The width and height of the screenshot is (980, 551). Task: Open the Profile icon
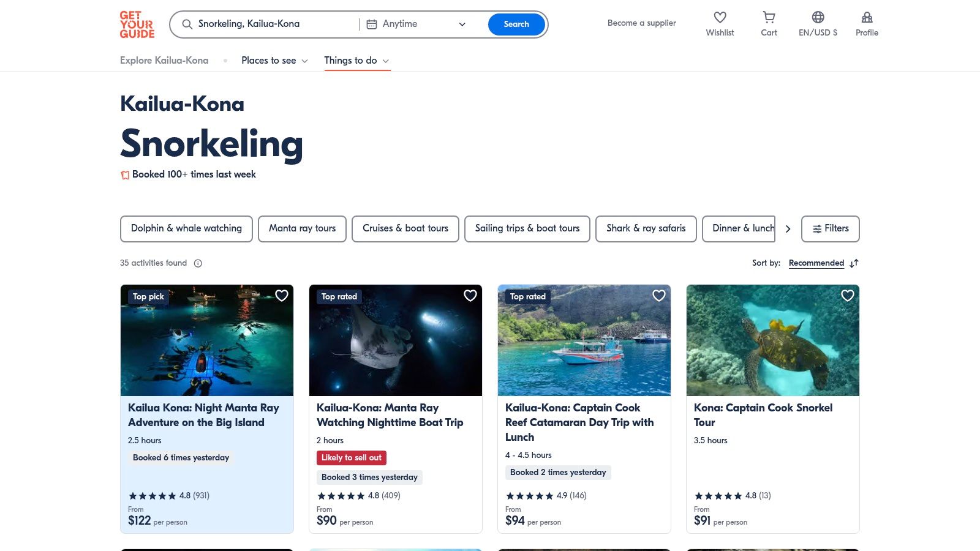(867, 17)
